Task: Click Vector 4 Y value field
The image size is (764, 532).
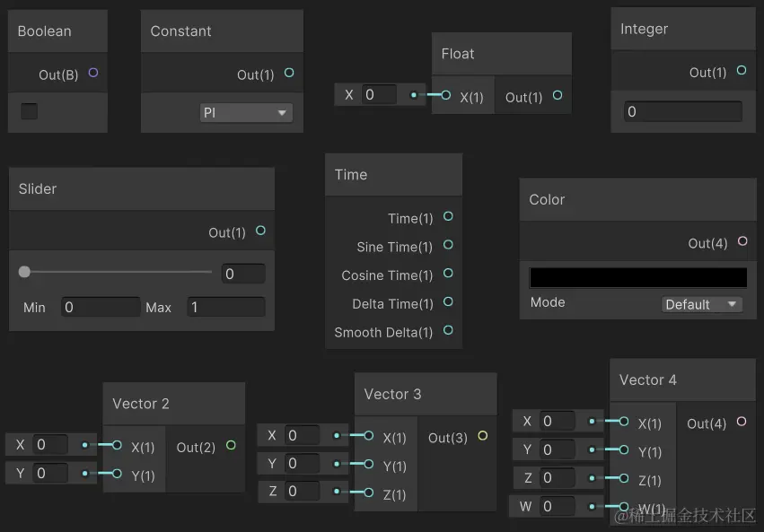Action: click(x=558, y=449)
